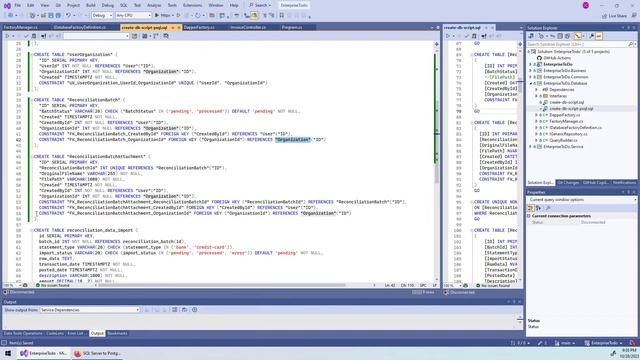Click the Categorized icon in Properties
Image resolution: width=640 pixels, height=360 pixels.
[531, 208]
